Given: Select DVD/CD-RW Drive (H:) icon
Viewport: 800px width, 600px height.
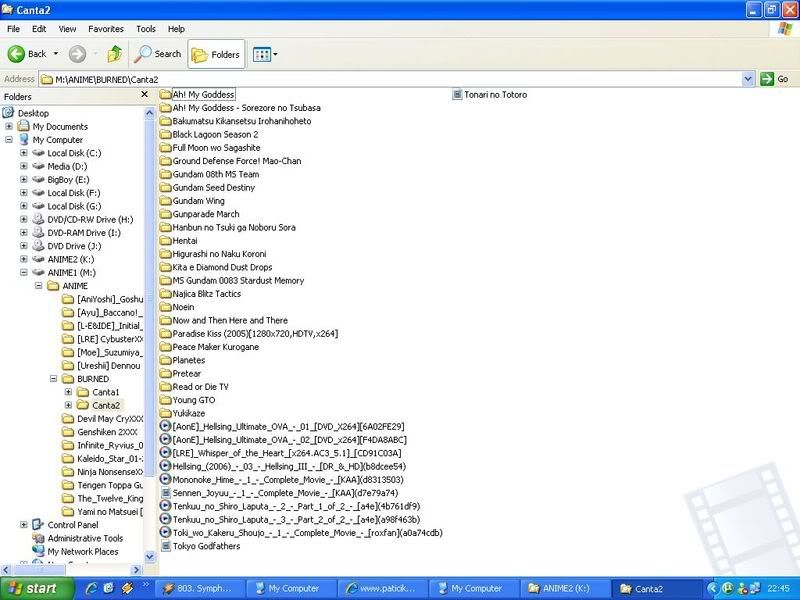Looking at the screenshot, I should [38, 219].
